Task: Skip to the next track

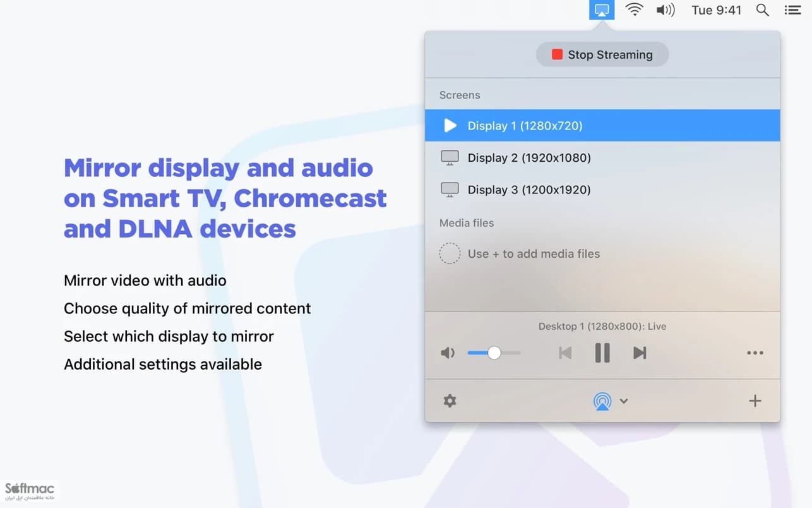Action: pyautogui.click(x=640, y=353)
